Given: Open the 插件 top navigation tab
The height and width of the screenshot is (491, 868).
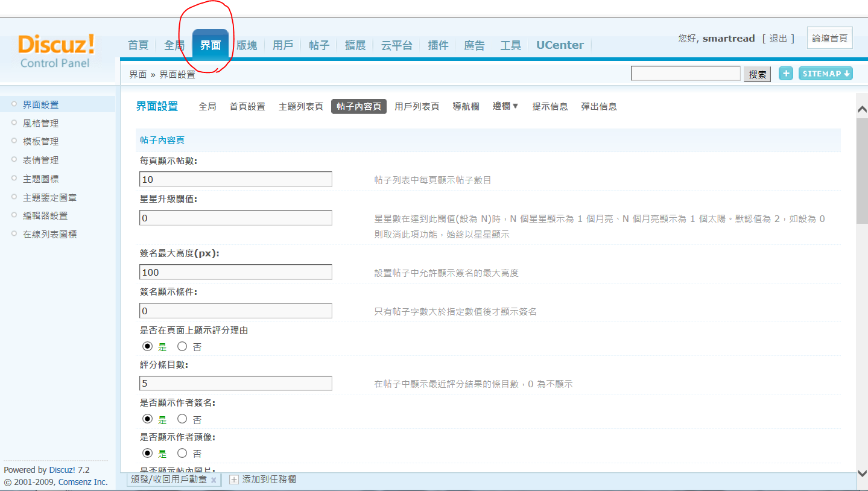Looking at the screenshot, I should pos(438,45).
